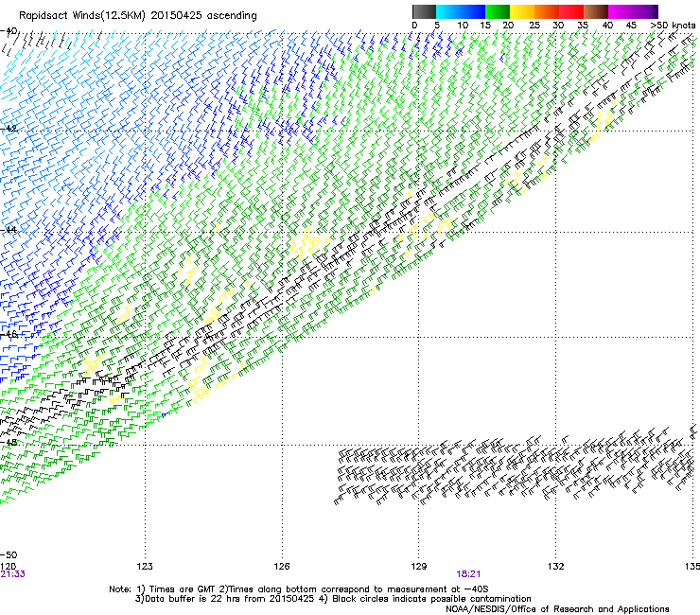
Task: Click the purple time stamp '18:21'
Action: click(468, 574)
